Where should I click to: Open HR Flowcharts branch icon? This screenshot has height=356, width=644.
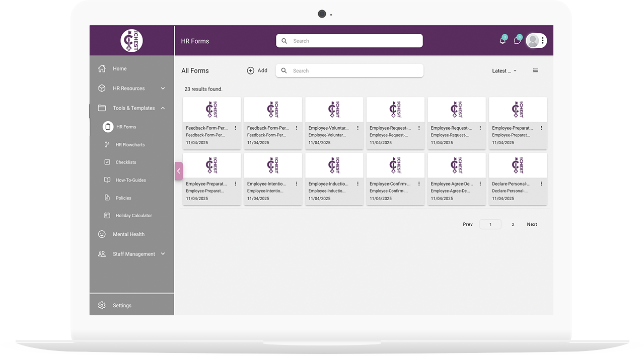[107, 145]
